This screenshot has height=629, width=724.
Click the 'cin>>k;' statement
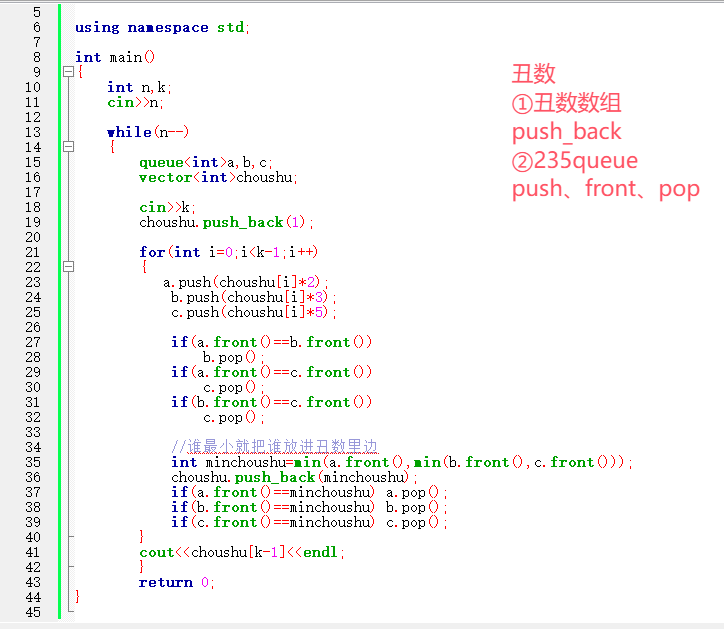[167, 207]
